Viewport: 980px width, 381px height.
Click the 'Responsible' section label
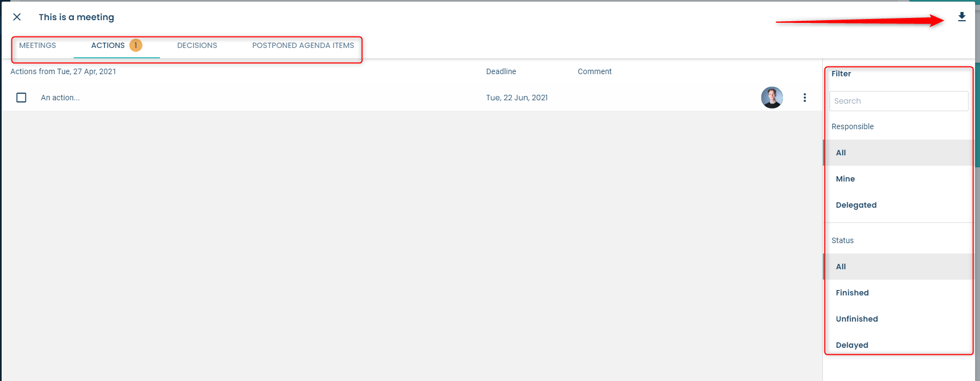852,126
